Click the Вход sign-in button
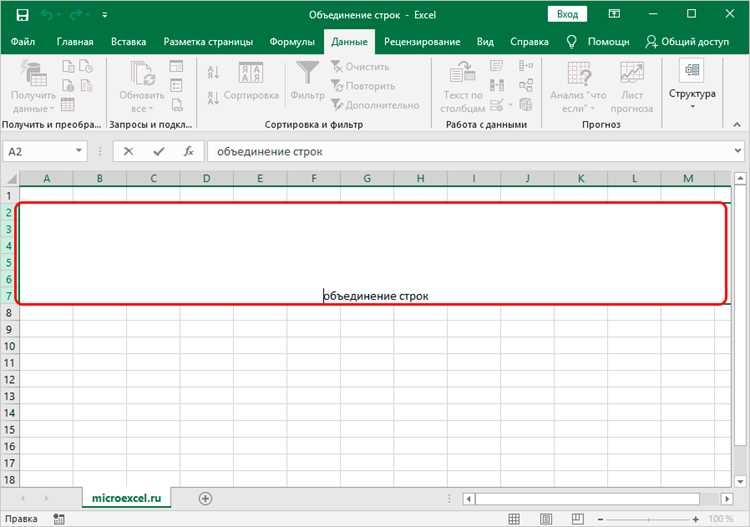This screenshot has height=527, width=750. [x=567, y=14]
